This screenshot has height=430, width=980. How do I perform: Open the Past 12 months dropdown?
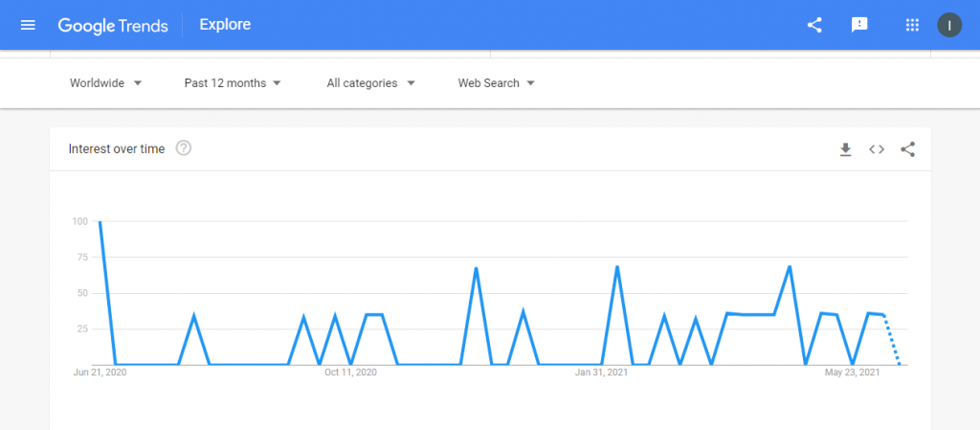click(233, 83)
